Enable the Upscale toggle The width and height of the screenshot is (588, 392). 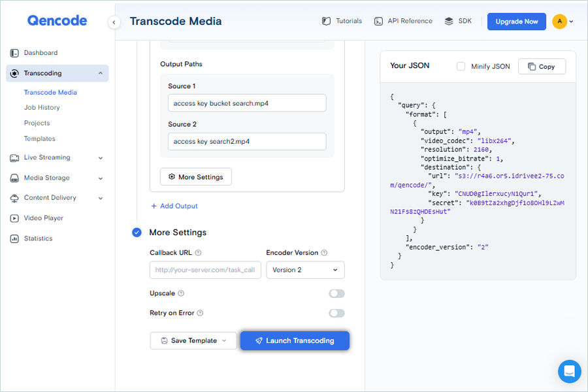coord(336,293)
